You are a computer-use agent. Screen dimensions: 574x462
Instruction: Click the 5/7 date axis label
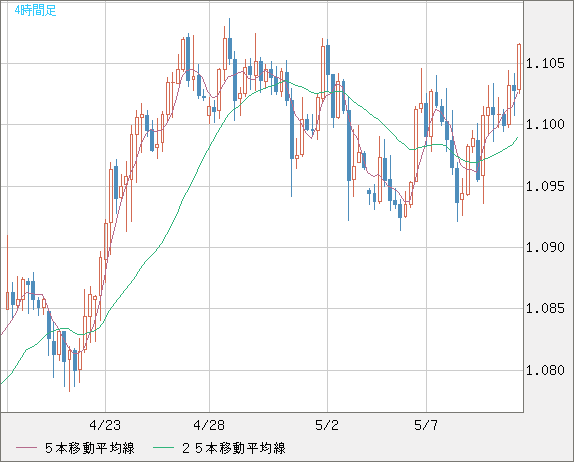(x=426, y=425)
